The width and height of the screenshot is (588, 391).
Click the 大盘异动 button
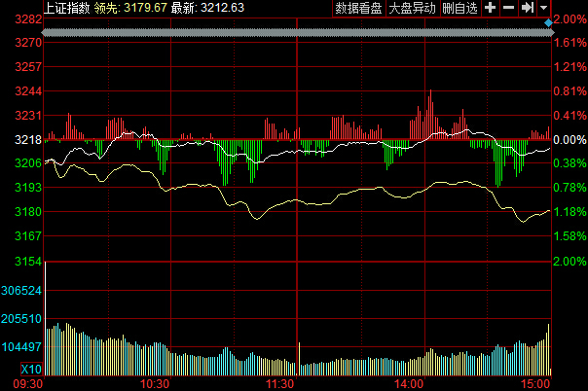[x=412, y=8]
